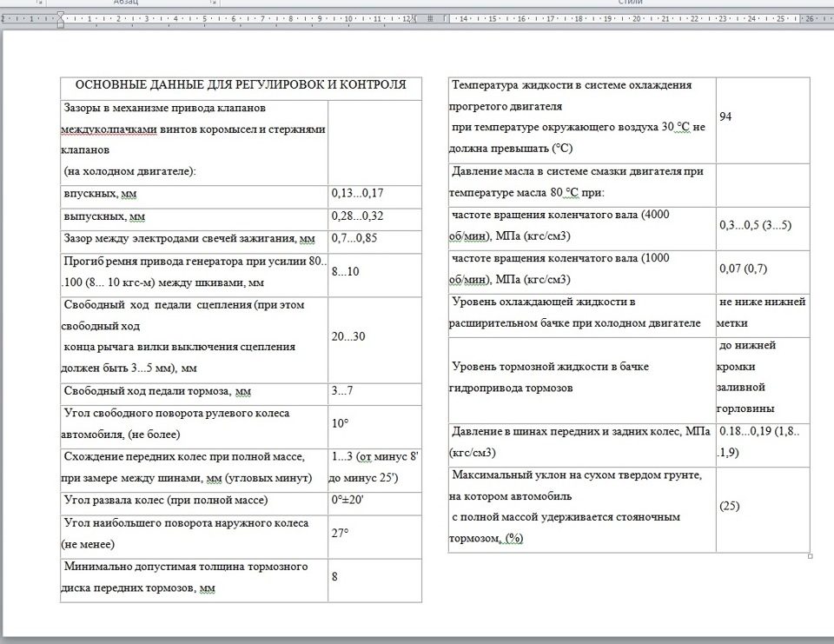Click 'Зазор между электродами свечей зажигания, мм'

[189, 239]
